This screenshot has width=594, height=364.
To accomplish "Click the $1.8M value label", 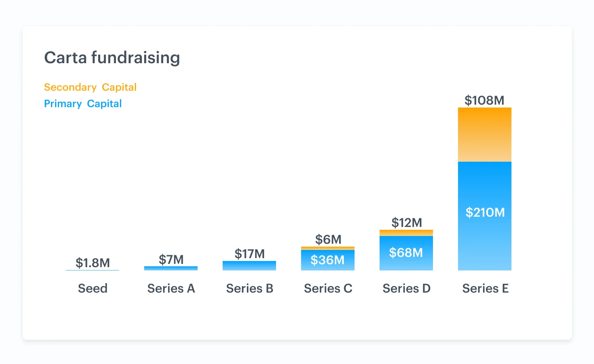I will click(x=93, y=263).
